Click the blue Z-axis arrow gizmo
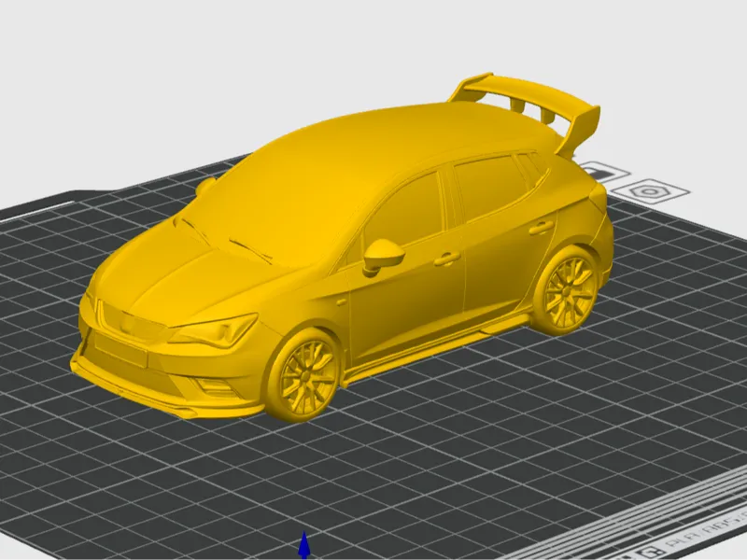 (304, 545)
